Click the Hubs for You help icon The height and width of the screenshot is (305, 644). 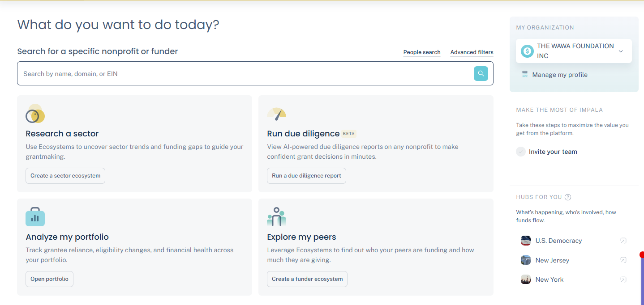(x=568, y=197)
